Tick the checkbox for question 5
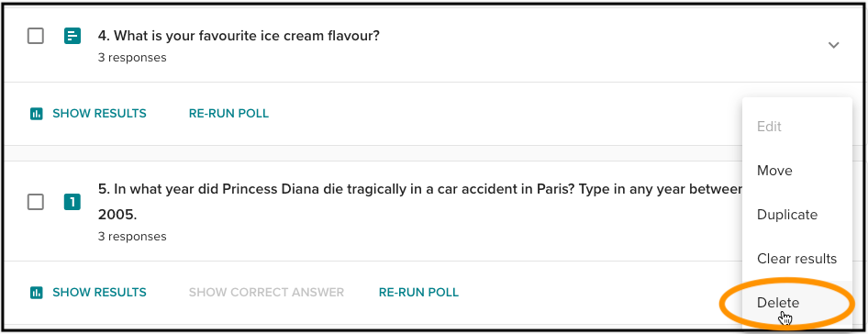868x334 pixels. 36,202
